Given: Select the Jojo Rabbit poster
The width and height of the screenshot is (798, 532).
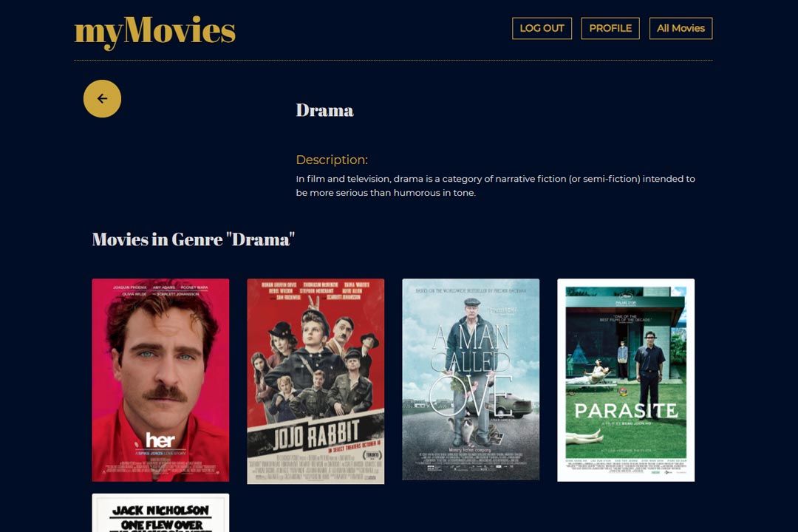Looking at the screenshot, I should tap(316, 381).
